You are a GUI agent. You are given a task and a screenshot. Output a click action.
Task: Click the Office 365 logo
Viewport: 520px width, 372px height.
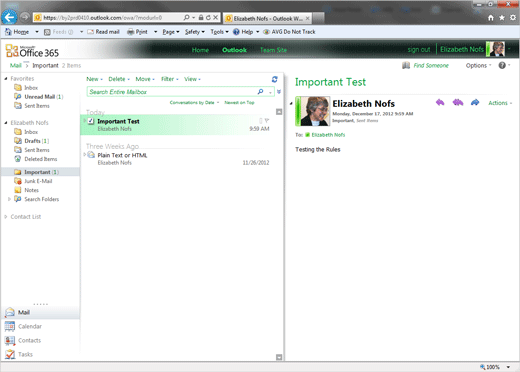tap(32, 51)
